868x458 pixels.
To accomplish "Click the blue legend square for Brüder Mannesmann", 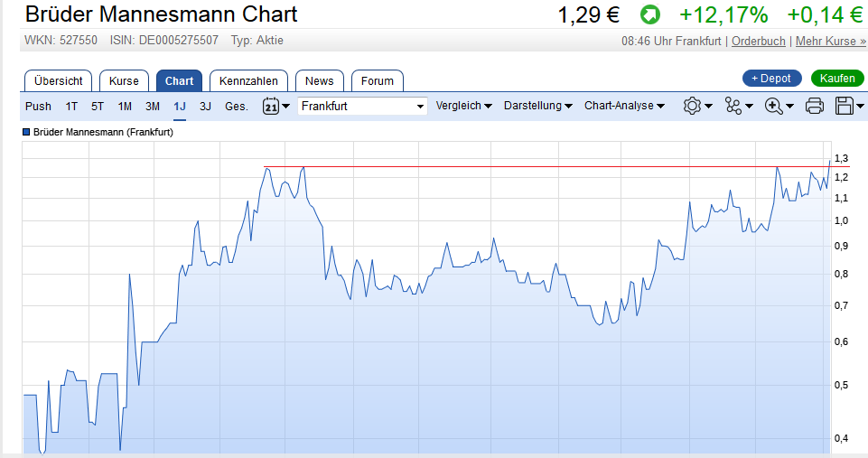I will [x=26, y=132].
